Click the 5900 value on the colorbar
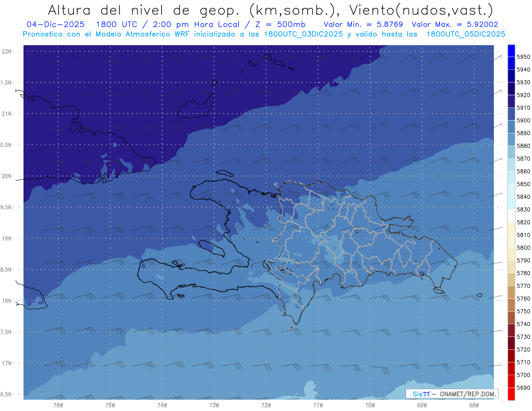Screen dimensions: 532x411 point(523,121)
